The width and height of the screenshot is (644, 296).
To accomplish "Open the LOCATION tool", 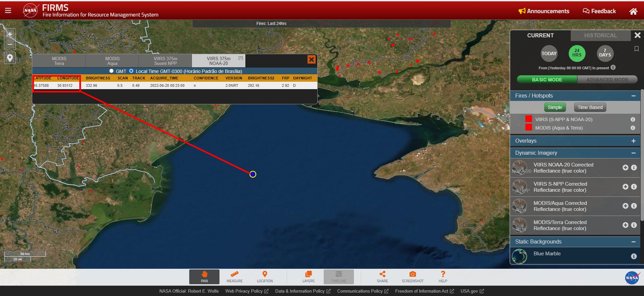I will click(265, 277).
